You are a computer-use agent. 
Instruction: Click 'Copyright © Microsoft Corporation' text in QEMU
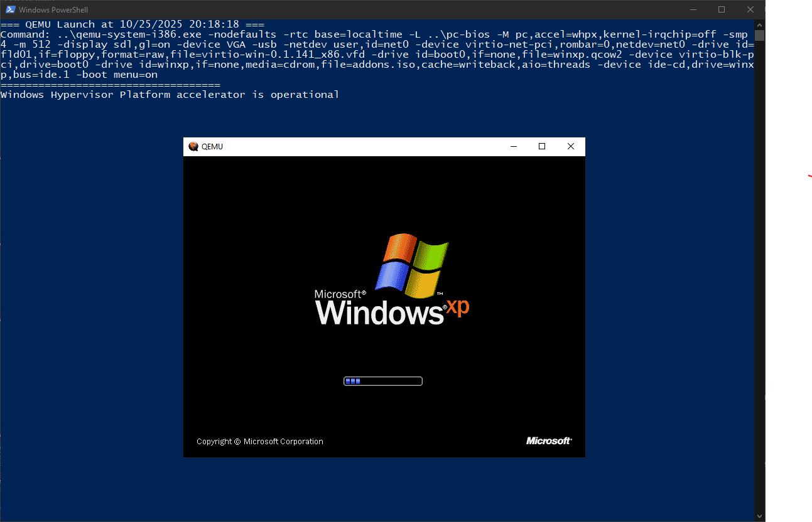point(260,442)
